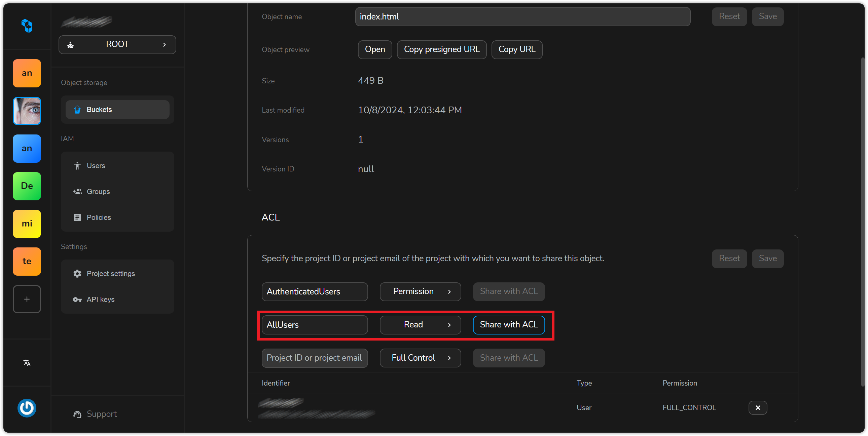Viewport: 868px width, 436px height.
Task: Click the translation/language icon bottom left
Action: [x=27, y=363]
